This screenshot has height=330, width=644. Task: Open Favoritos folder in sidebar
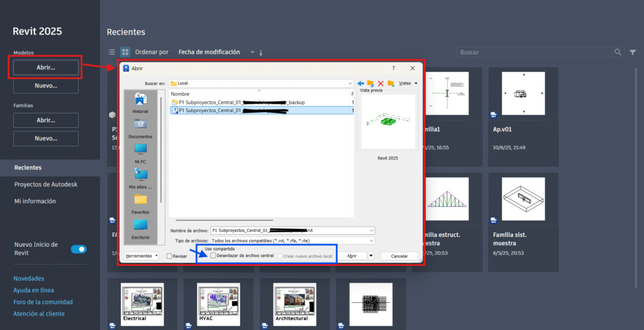(140, 203)
